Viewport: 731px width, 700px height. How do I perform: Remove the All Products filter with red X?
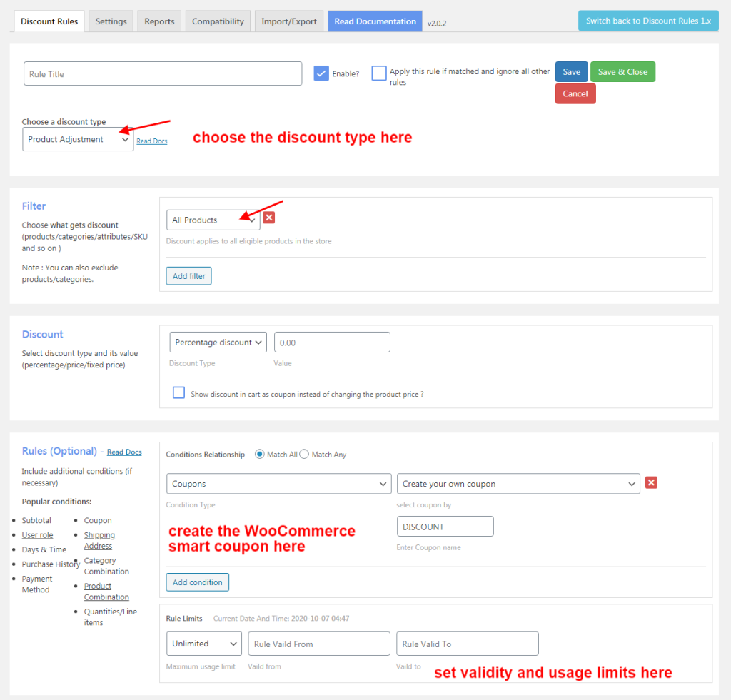click(x=269, y=218)
